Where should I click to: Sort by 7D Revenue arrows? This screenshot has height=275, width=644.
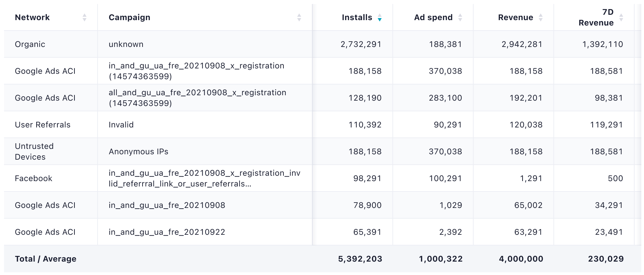(x=621, y=17)
